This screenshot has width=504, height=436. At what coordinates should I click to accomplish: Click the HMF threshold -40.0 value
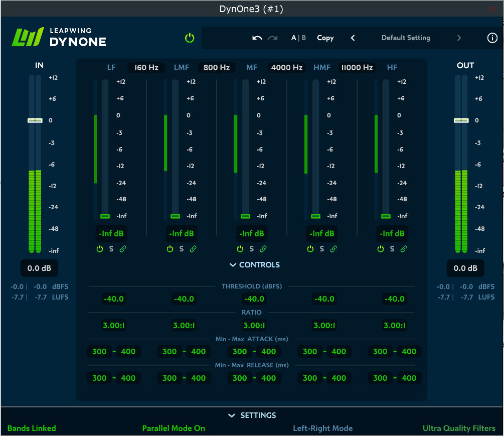pos(324,299)
